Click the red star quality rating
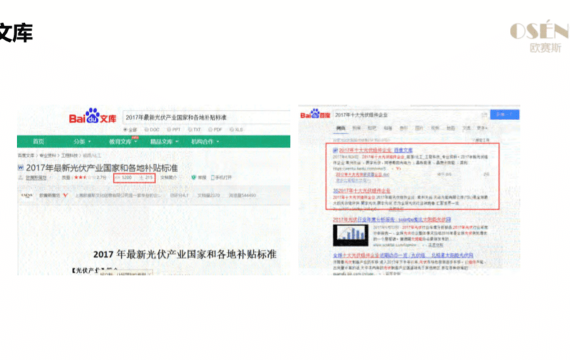 pos(80,177)
